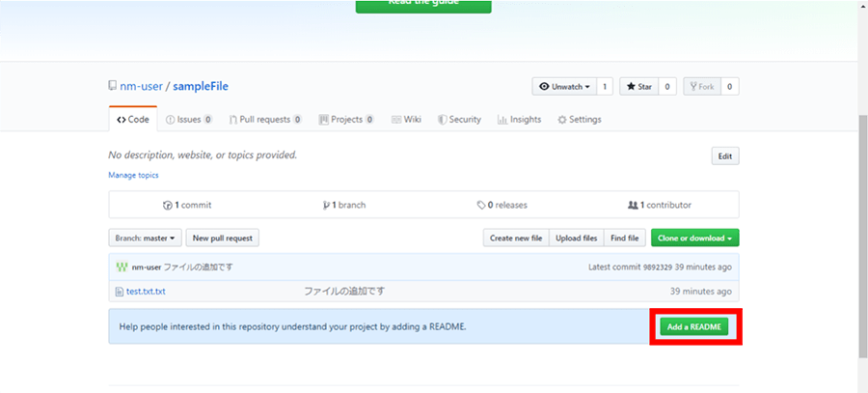
Task: View the 1 commit history
Action: tap(187, 205)
